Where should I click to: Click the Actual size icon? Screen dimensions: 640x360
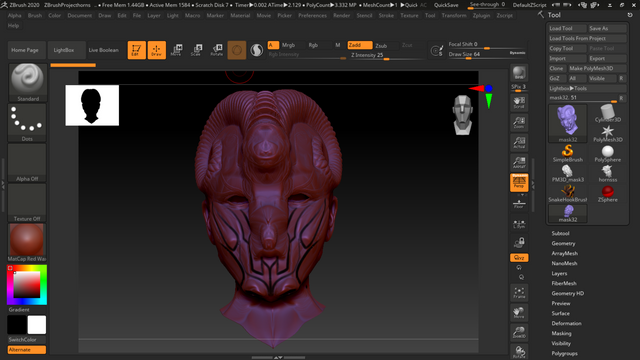(x=519, y=142)
